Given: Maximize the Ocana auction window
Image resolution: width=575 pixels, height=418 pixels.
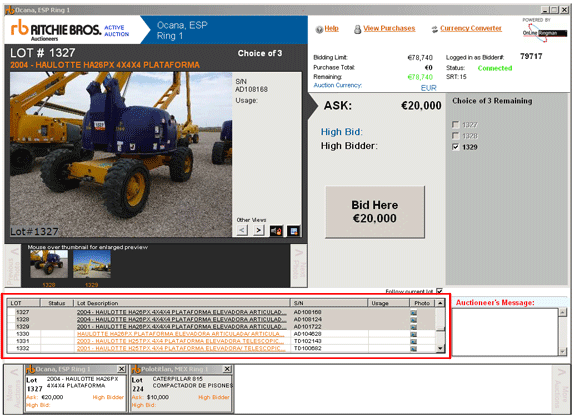Looking at the screenshot, I should coord(554,10).
